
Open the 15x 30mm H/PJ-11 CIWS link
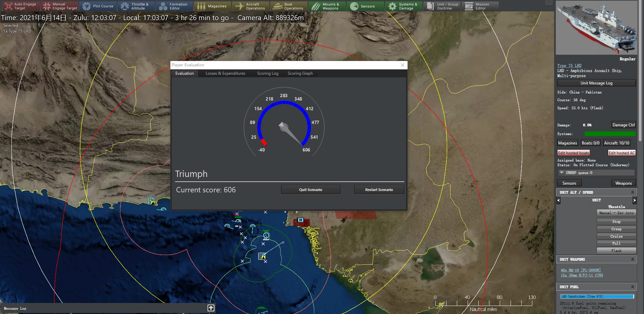pos(582,275)
